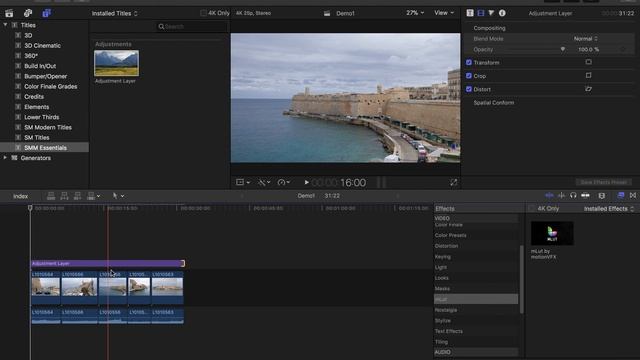Uncheck the Distort checkbox

click(x=469, y=89)
